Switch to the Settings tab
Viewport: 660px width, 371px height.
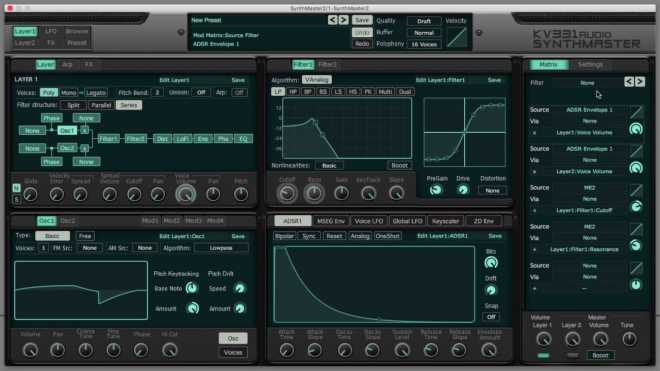(x=590, y=65)
